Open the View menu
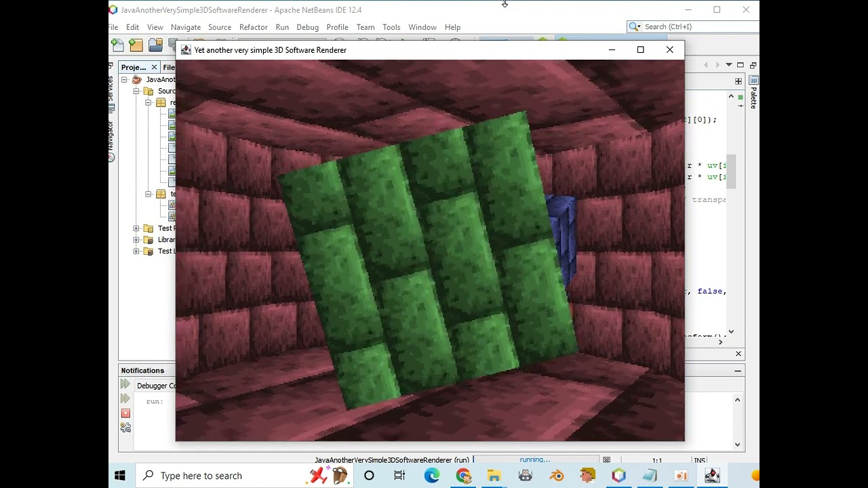This screenshot has width=868, height=488. pos(155,27)
